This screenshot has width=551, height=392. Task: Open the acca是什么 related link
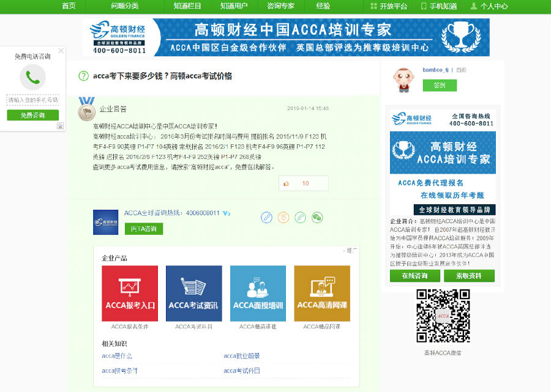pyautogui.click(x=117, y=356)
